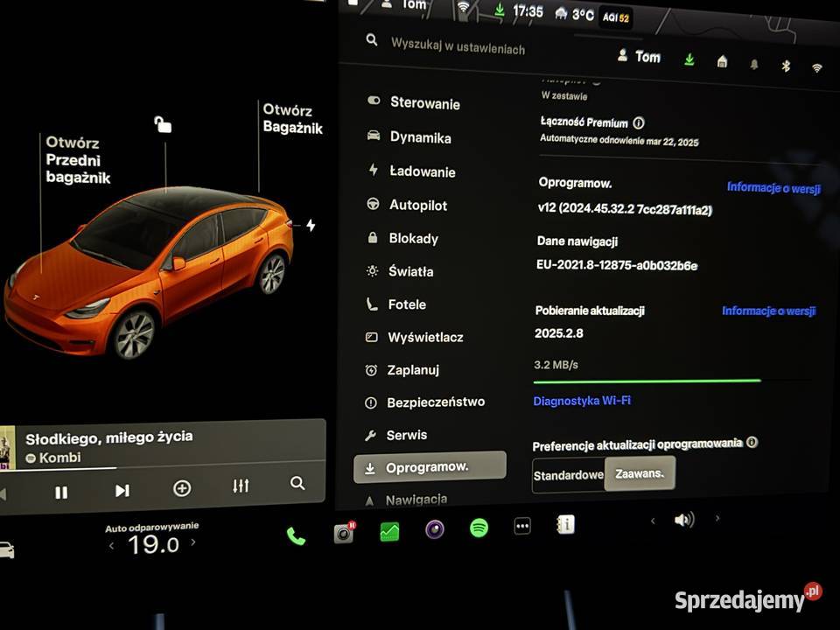Click the song playback progress bar
The image size is (840, 630).
tap(163, 466)
